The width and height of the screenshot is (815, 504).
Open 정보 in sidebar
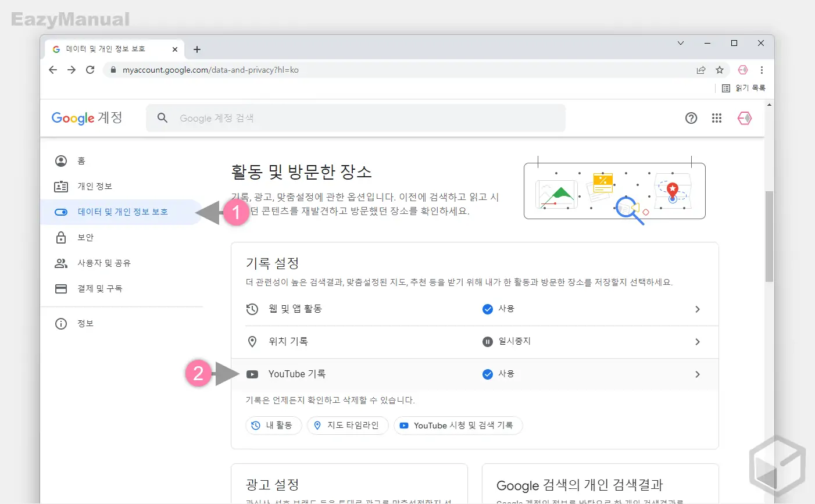[x=120, y=324]
